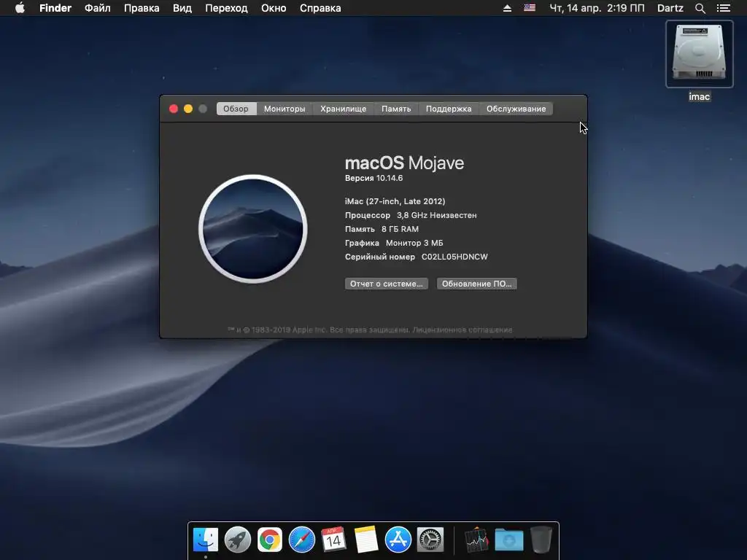Click the 8 ГБ RAM memory value
Screen dimensions: 747x560
point(400,229)
